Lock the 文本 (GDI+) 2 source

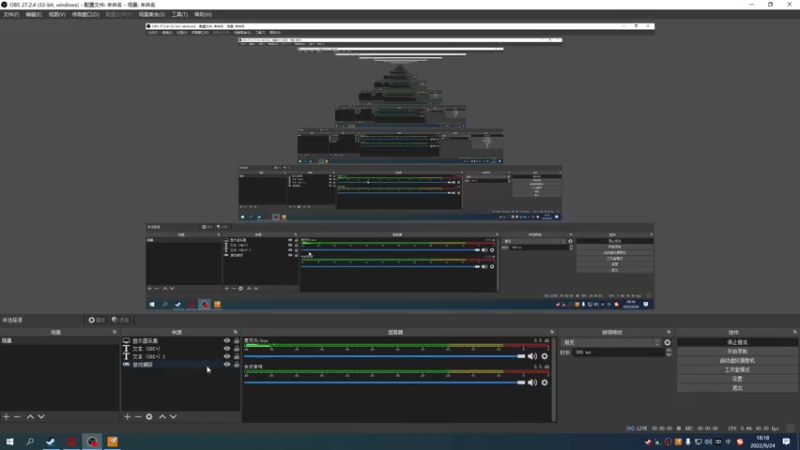(x=236, y=356)
